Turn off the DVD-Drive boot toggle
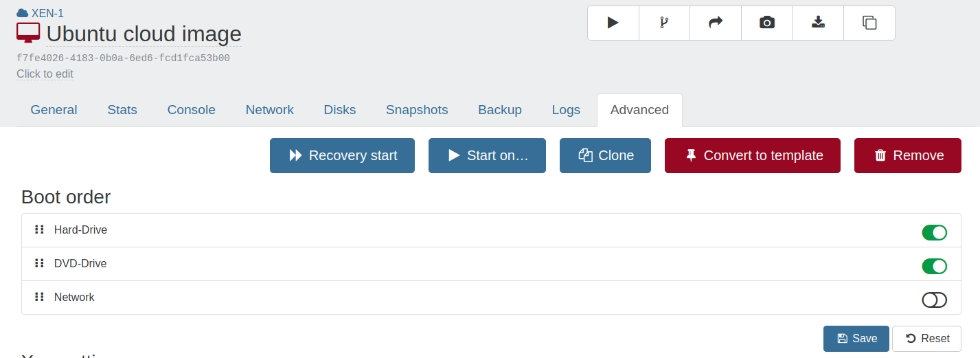 [934, 266]
